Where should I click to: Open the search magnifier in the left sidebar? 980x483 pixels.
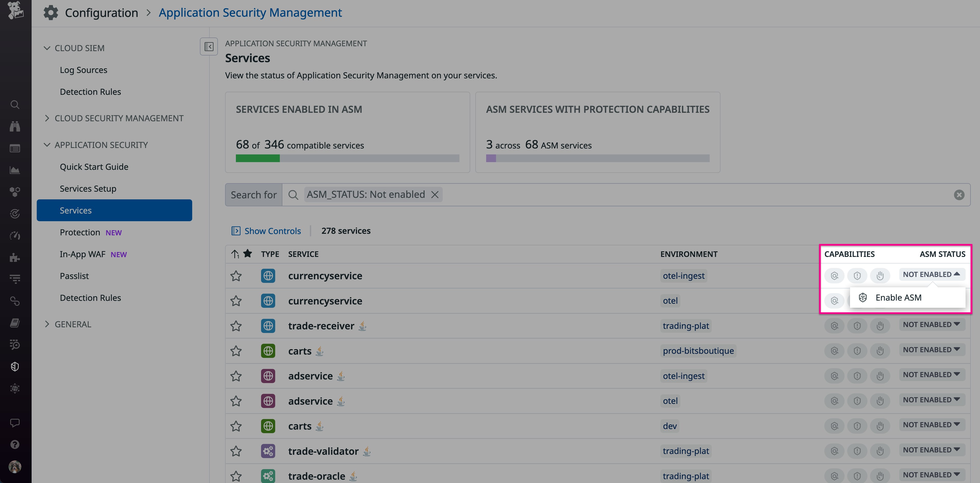pyautogui.click(x=15, y=105)
